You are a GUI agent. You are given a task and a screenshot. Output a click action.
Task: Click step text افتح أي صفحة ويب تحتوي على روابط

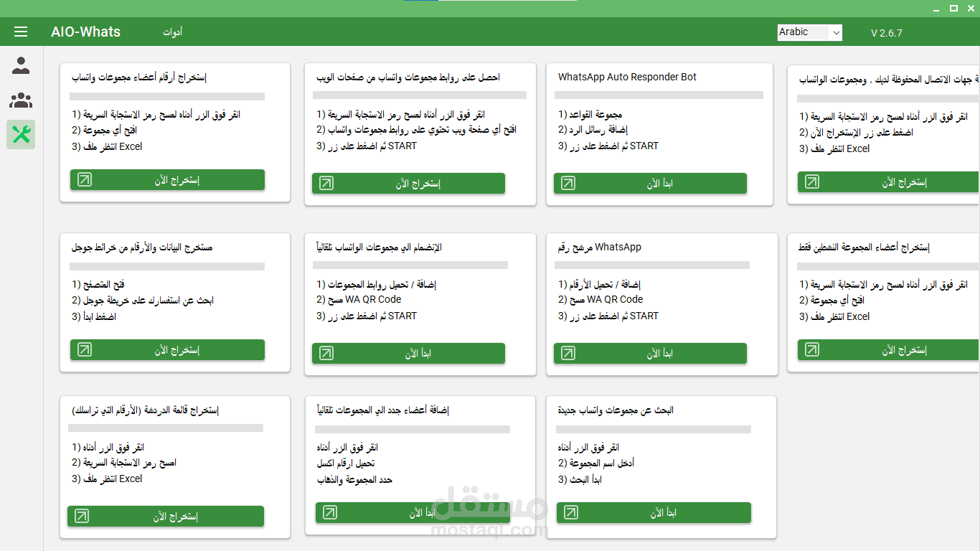coord(422,130)
